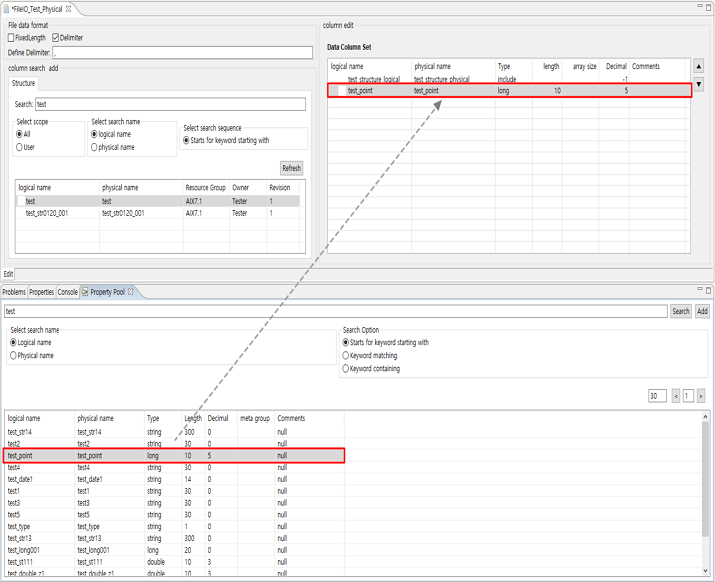Click the Refresh button

[x=291, y=168]
